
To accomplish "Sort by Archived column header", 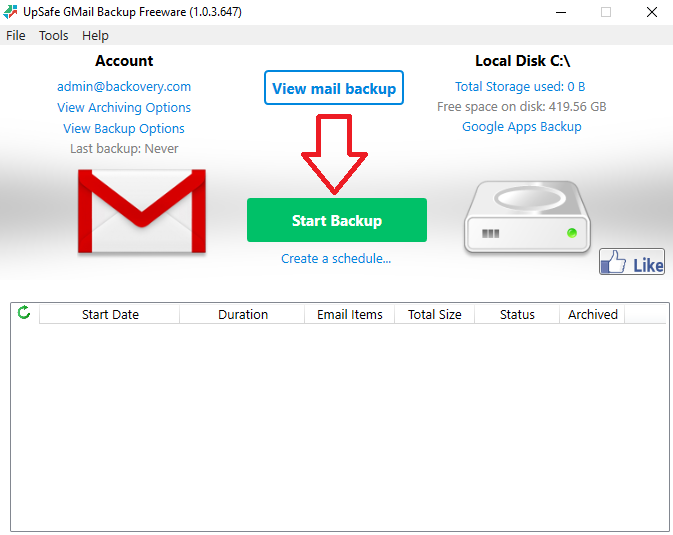I will point(592,314).
